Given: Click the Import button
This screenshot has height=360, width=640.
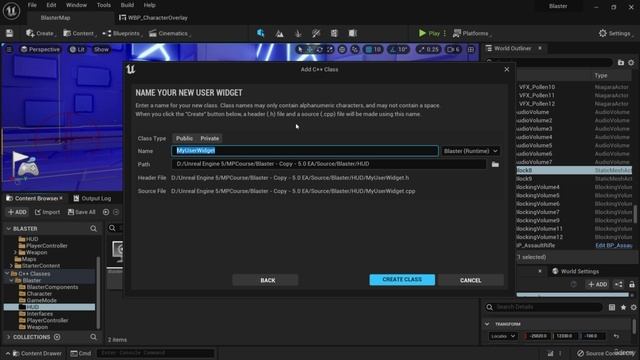Looking at the screenshot, I should tap(48, 212).
